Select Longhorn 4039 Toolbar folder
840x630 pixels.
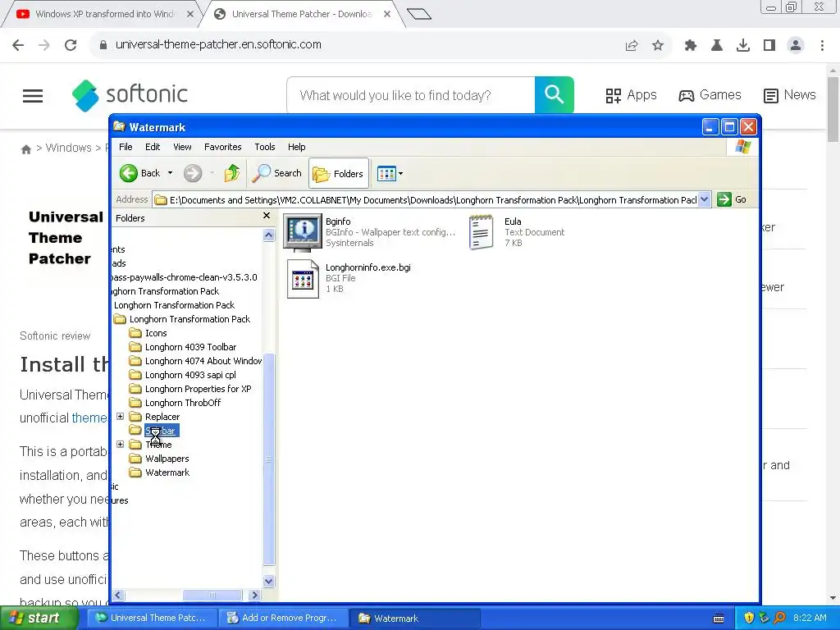click(x=183, y=347)
